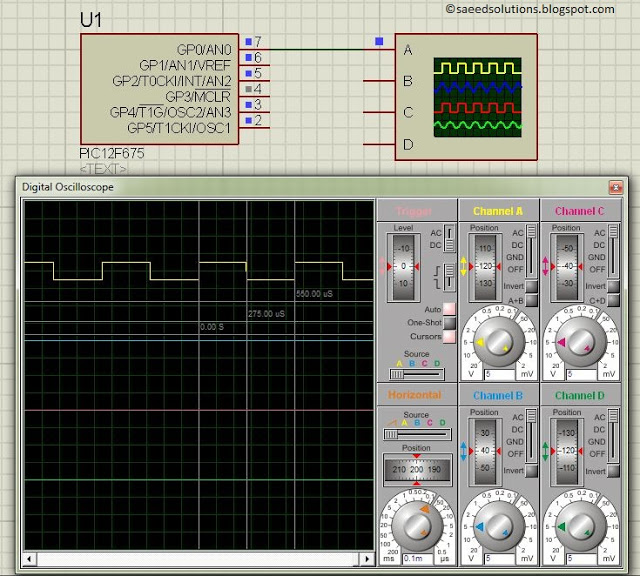This screenshot has width=640, height=576.
Task: Click the 550.00 uS cursor label
Action: (x=314, y=294)
